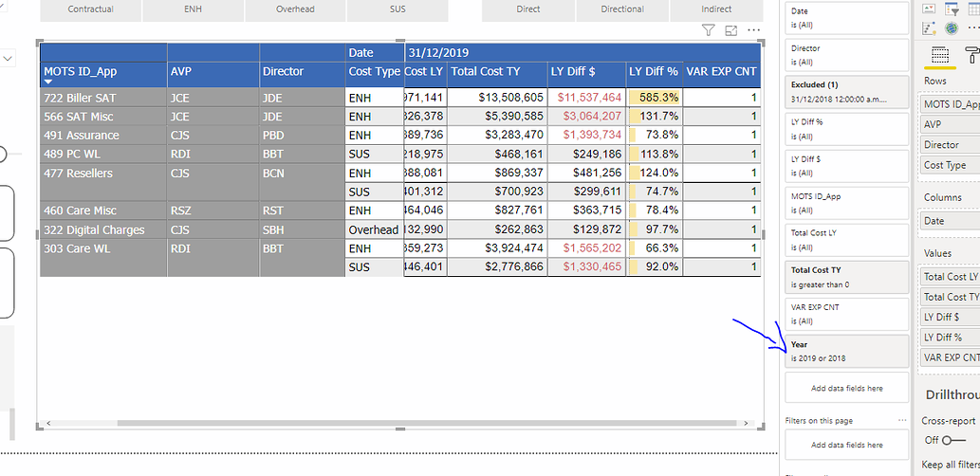Switch to the Format paint roller tab
Screen dimensions: 980x476
[973, 55]
